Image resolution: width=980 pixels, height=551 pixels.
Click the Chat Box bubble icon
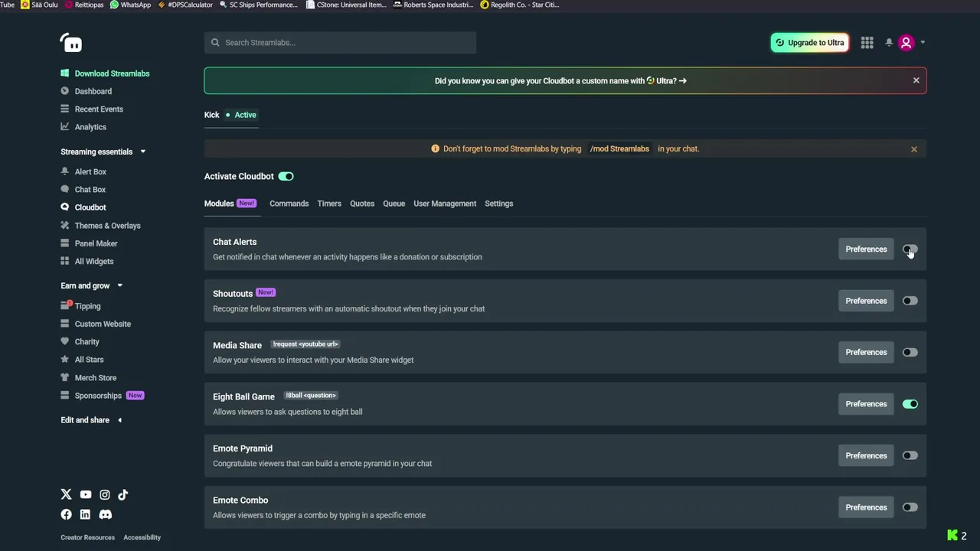point(64,189)
